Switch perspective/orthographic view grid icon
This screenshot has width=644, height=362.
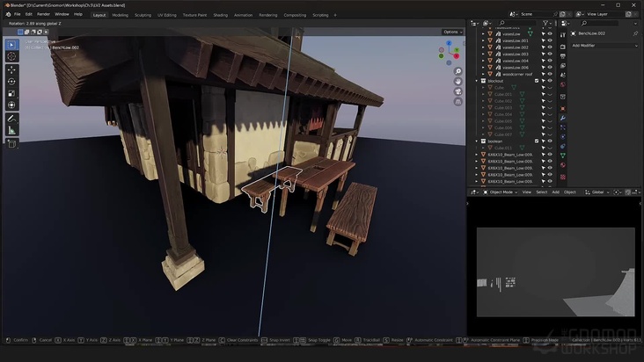[x=458, y=102]
